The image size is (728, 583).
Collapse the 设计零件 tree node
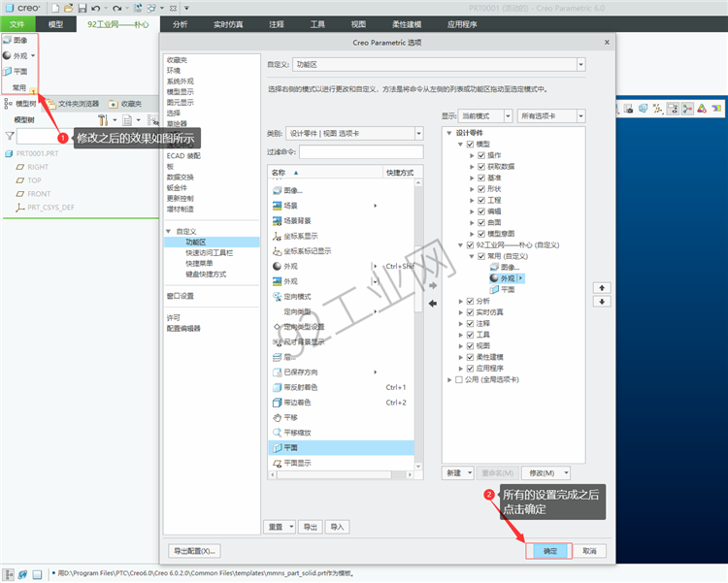[x=449, y=133]
